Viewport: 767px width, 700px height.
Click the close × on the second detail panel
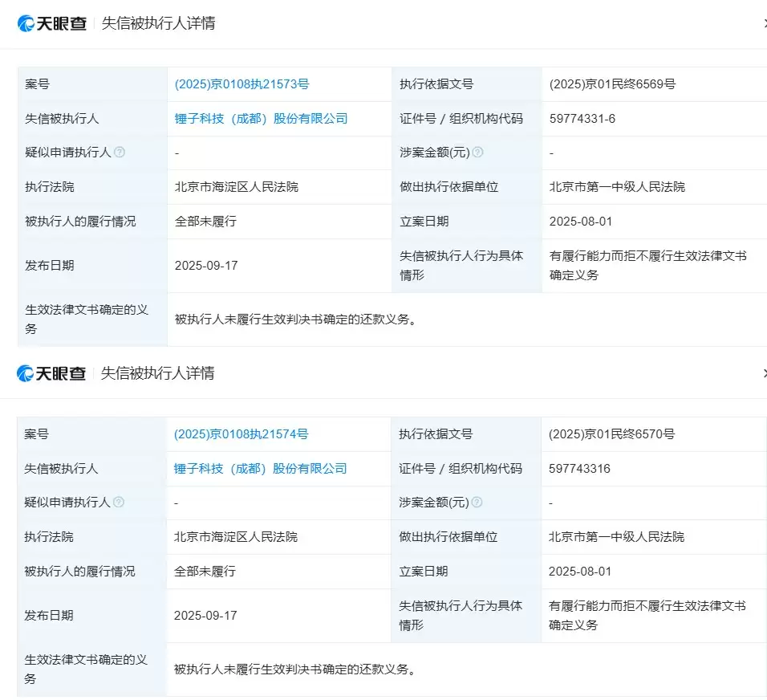tap(763, 373)
